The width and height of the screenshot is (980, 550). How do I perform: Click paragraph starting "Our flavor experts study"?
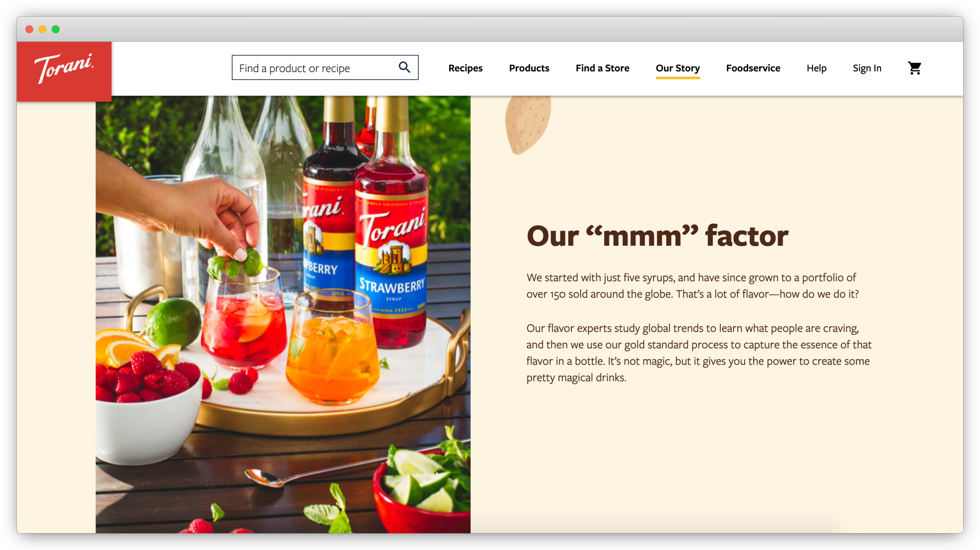[699, 353]
